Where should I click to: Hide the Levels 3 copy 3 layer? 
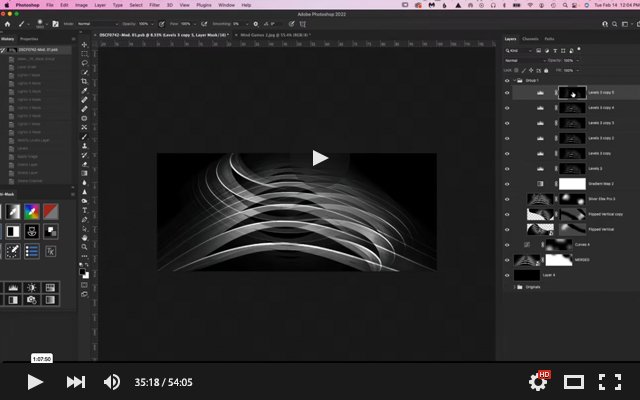[x=507, y=123]
